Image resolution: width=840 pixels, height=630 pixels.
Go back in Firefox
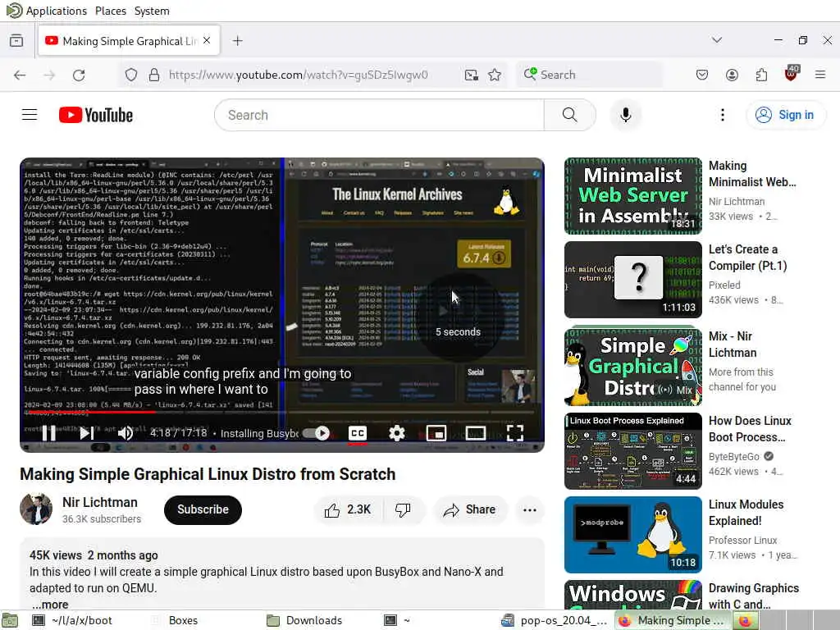(x=20, y=75)
